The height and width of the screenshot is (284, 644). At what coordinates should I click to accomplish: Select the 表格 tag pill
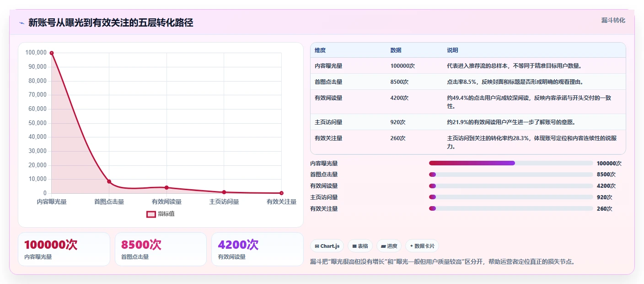[360, 246]
